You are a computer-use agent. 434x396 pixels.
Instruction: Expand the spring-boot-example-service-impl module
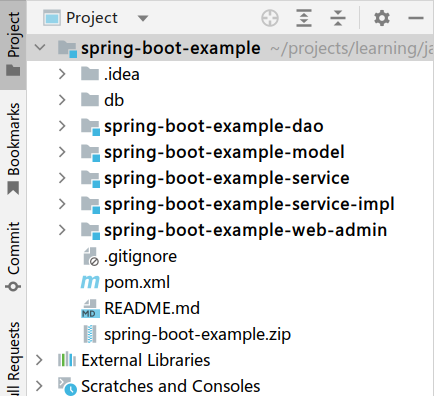pyautogui.click(x=62, y=204)
